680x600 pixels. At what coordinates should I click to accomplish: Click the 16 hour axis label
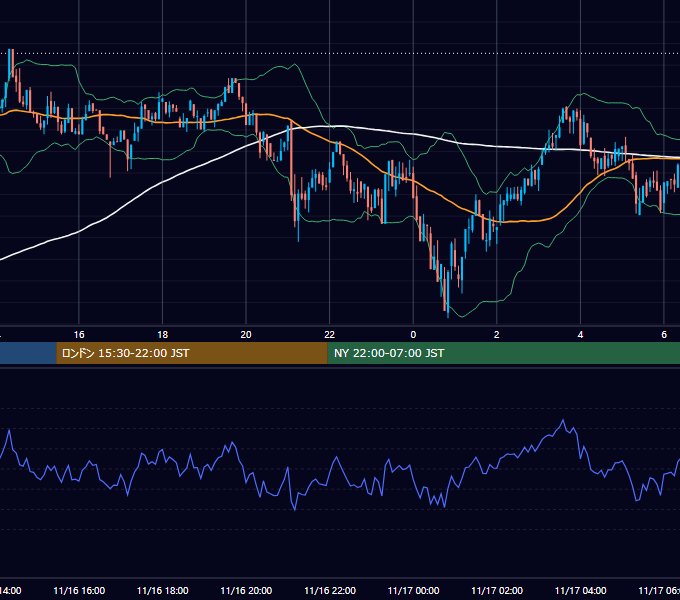click(x=79, y=335)
